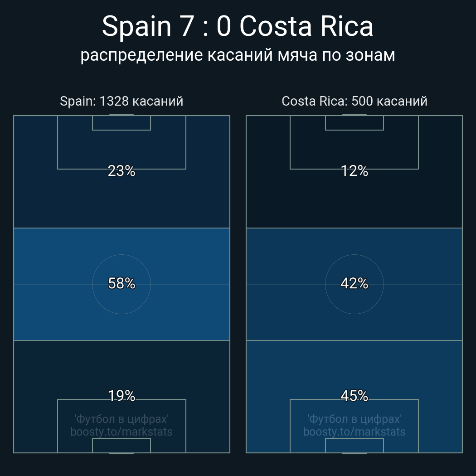Select the bottom six-yard box on Spain's pitch

(121, 446)
